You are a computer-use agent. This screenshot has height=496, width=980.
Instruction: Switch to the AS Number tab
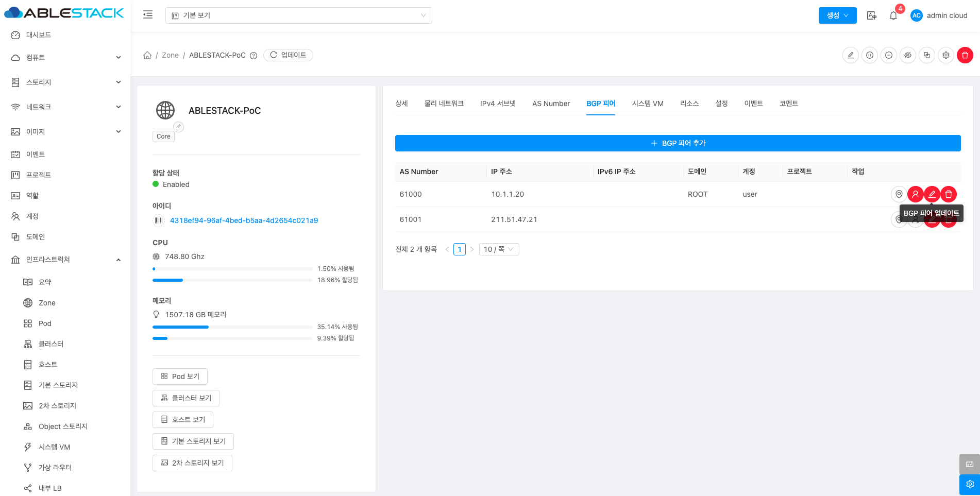coord(551,104)
